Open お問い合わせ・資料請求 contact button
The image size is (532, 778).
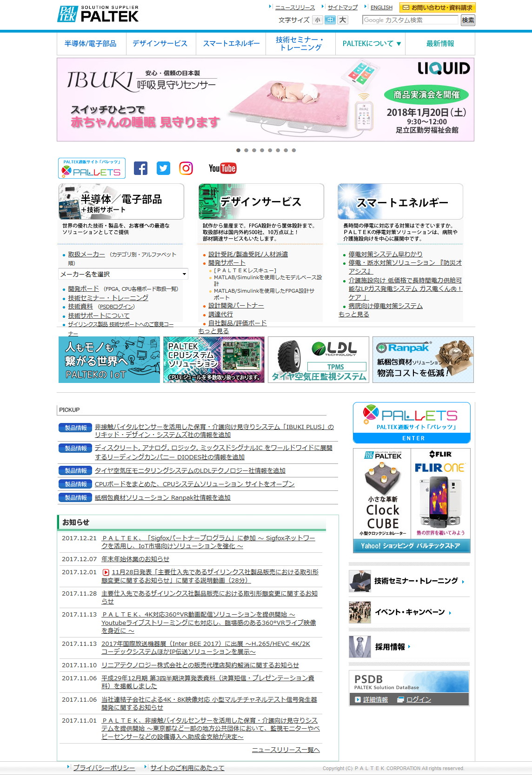(x=438, y=7)
